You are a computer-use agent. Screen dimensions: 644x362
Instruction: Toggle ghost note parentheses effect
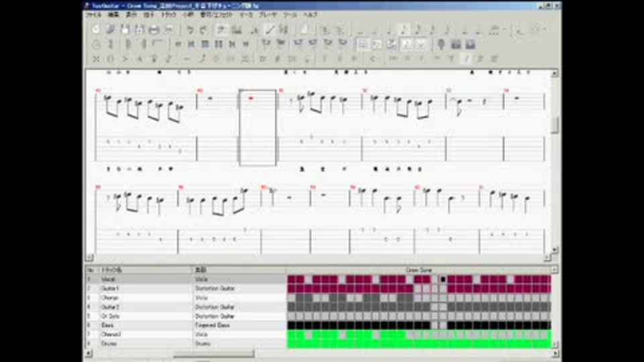click(x=111, y=59)
